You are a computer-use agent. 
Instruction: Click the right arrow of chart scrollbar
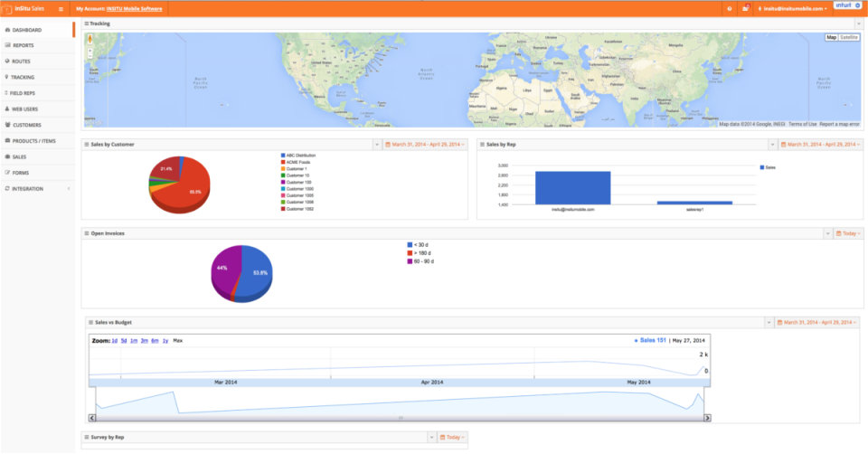(x=707, y=418)
